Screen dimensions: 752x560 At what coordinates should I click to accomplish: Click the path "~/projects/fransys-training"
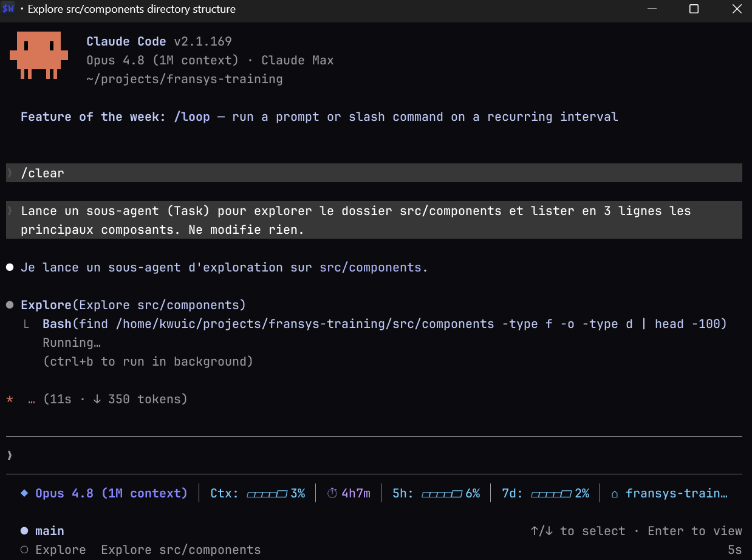(x=185, y=80)
